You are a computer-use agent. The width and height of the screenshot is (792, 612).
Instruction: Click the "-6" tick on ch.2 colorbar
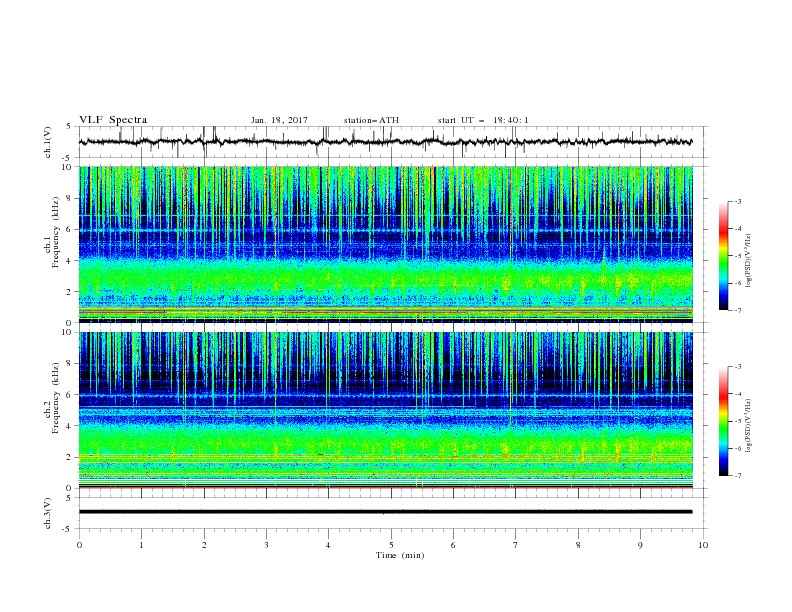pyautogui.click(x=737, y=448)
